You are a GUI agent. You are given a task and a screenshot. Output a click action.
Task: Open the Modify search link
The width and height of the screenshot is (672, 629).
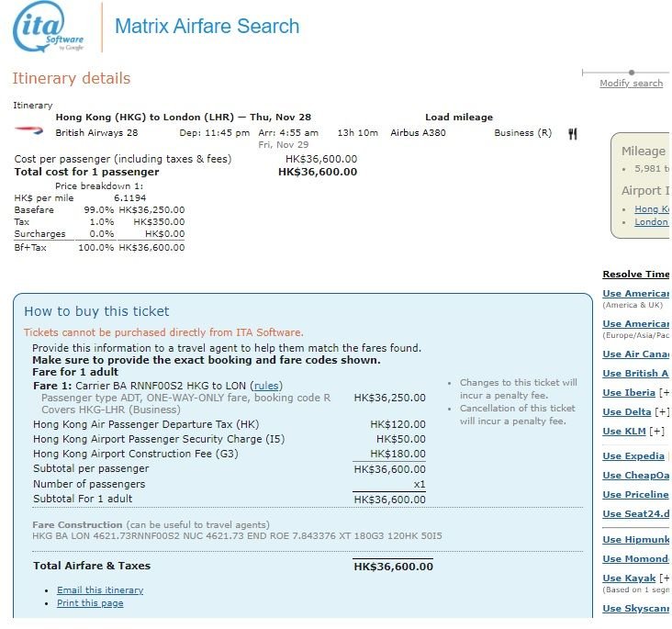coord(631,84)
